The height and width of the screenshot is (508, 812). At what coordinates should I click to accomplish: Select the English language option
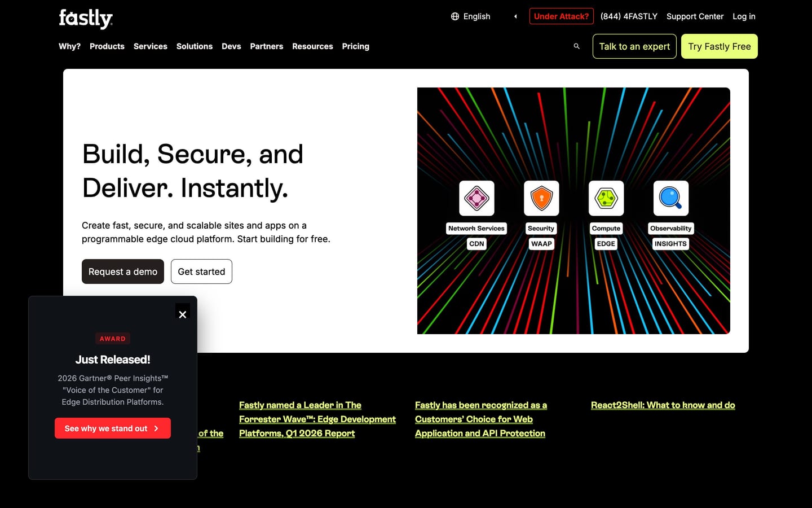coord(476,16)
